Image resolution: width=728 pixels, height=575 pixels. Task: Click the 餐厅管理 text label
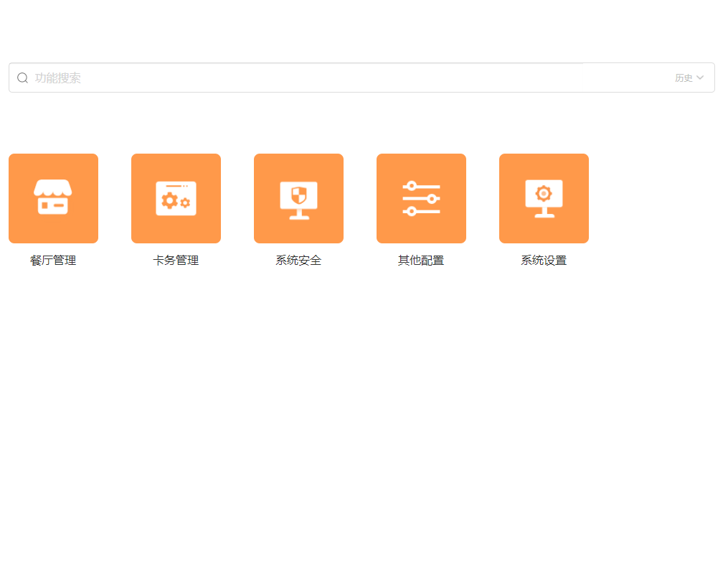tap(53, 261)
